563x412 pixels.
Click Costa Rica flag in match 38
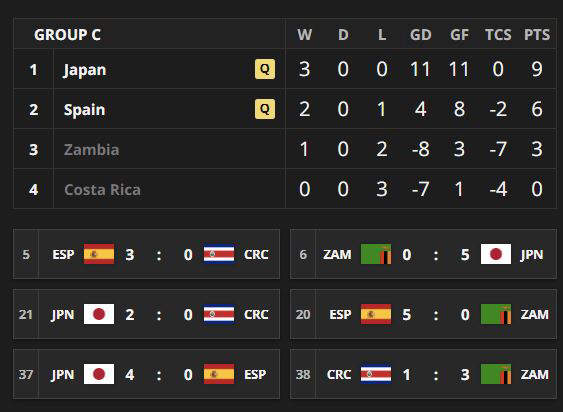pos(376,374)
